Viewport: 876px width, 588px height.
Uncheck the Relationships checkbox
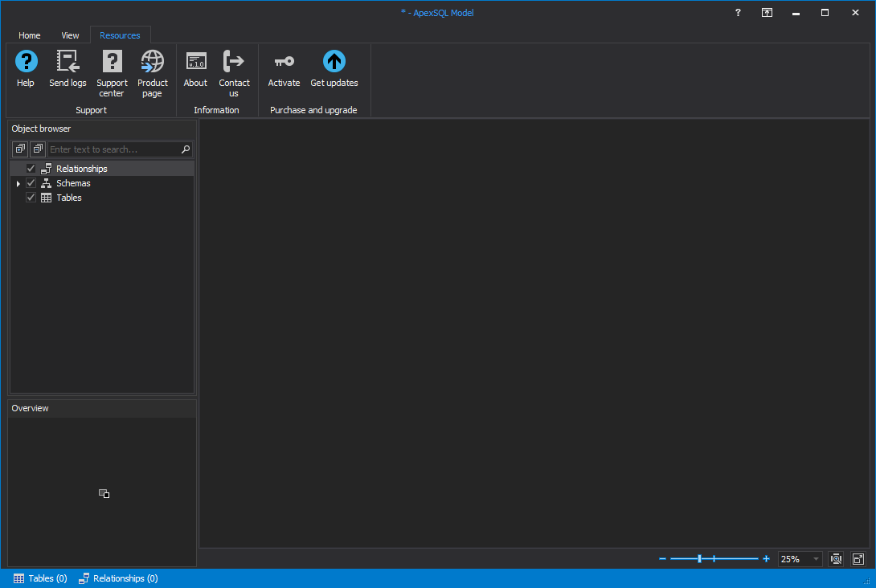pos(31,169)
